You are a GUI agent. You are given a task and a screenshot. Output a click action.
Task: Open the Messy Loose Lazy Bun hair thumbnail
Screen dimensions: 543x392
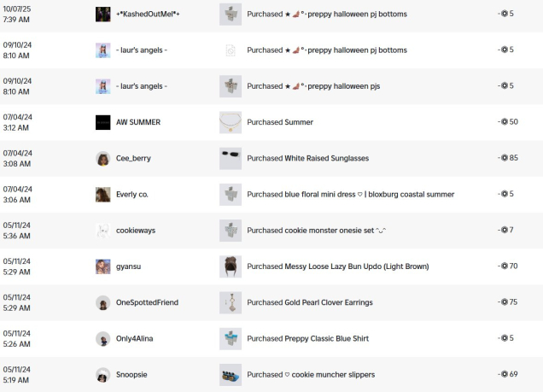tap(230, 266)
